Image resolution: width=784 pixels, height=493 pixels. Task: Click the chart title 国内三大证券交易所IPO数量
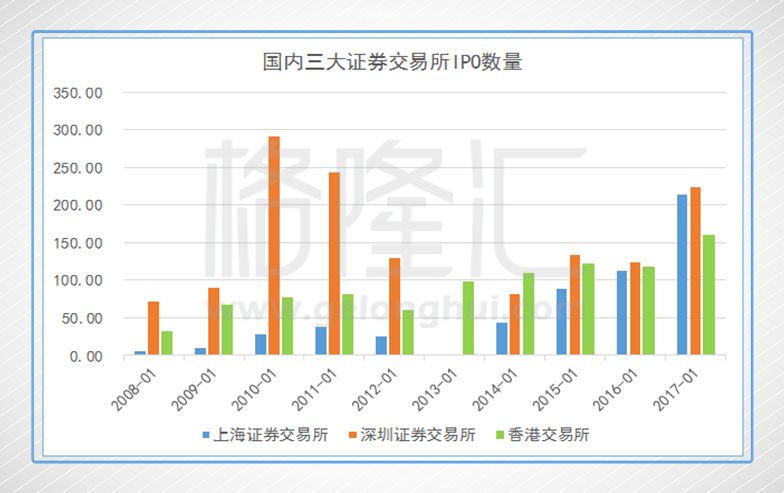click(x=392, y=62)
